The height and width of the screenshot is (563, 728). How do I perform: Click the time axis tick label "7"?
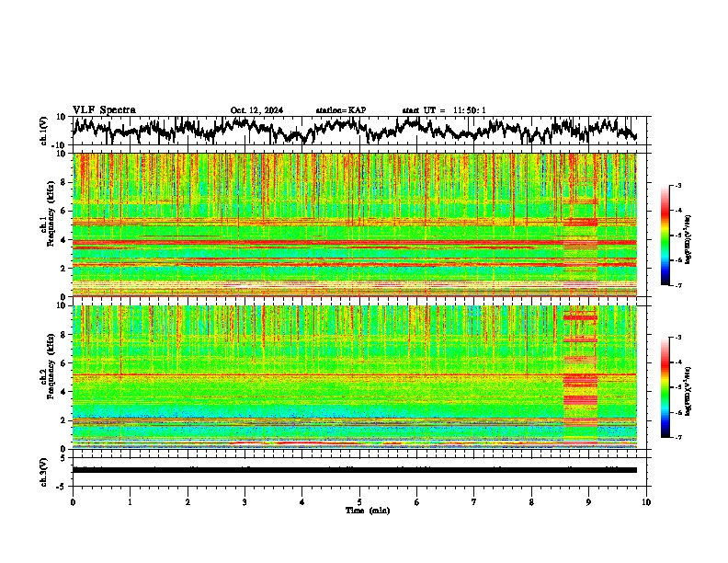[474, 502]
